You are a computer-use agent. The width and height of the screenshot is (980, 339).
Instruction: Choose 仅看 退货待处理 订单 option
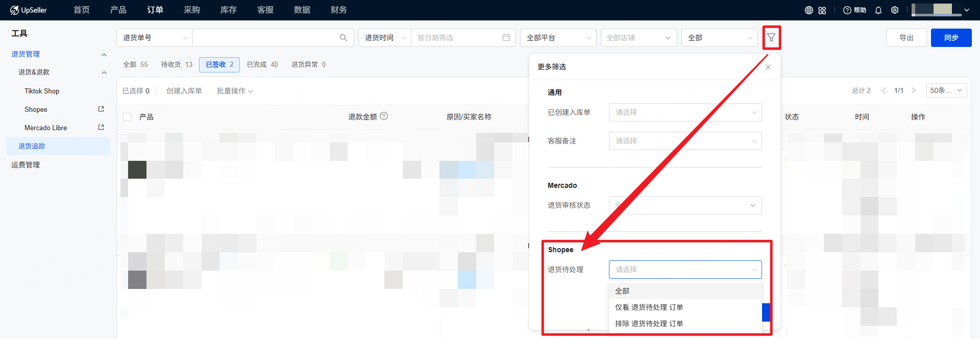(649, 307)
